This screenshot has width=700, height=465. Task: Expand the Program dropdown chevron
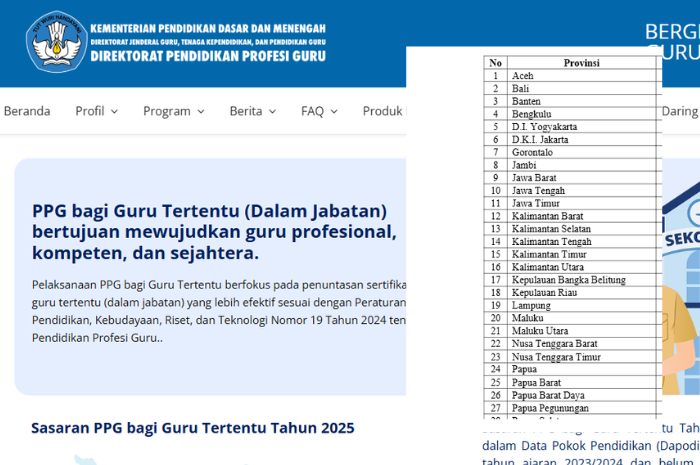tap(201, 112)
